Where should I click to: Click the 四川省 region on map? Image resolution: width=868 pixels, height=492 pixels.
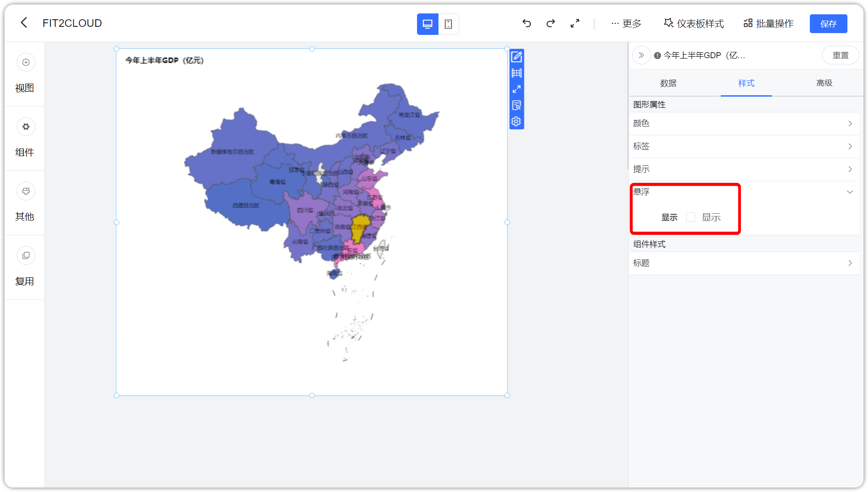coord(304,210)
